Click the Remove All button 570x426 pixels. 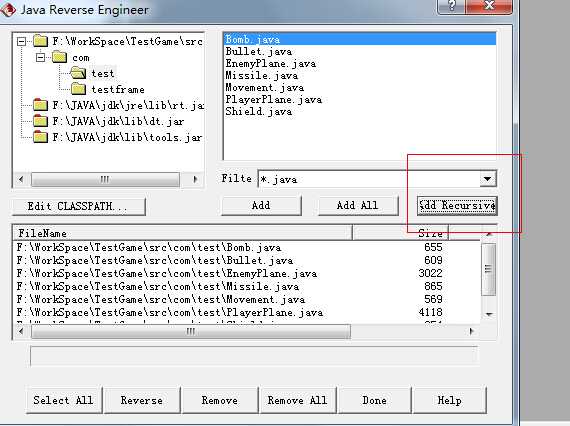tap(298, 400)
